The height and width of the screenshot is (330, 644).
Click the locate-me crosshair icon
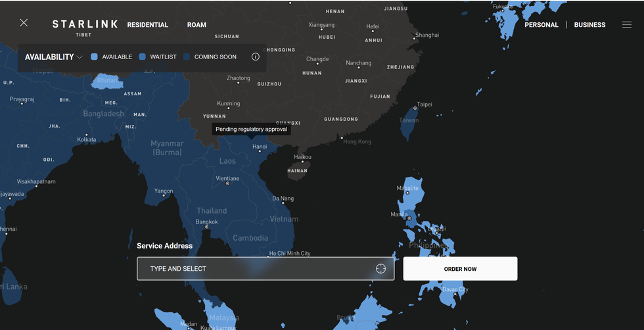click(x=380, y=269)
